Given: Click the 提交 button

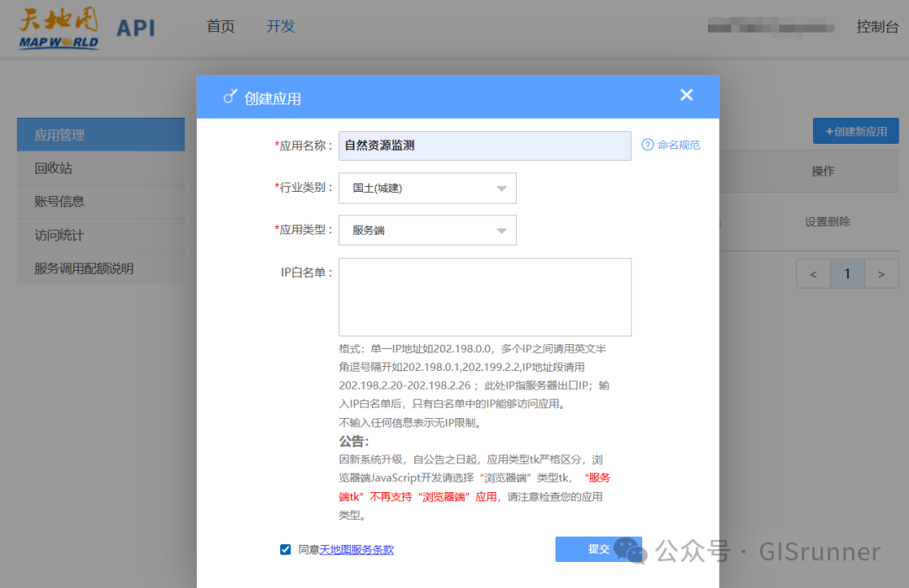Looking at the screenshot, I should [598, 549].
